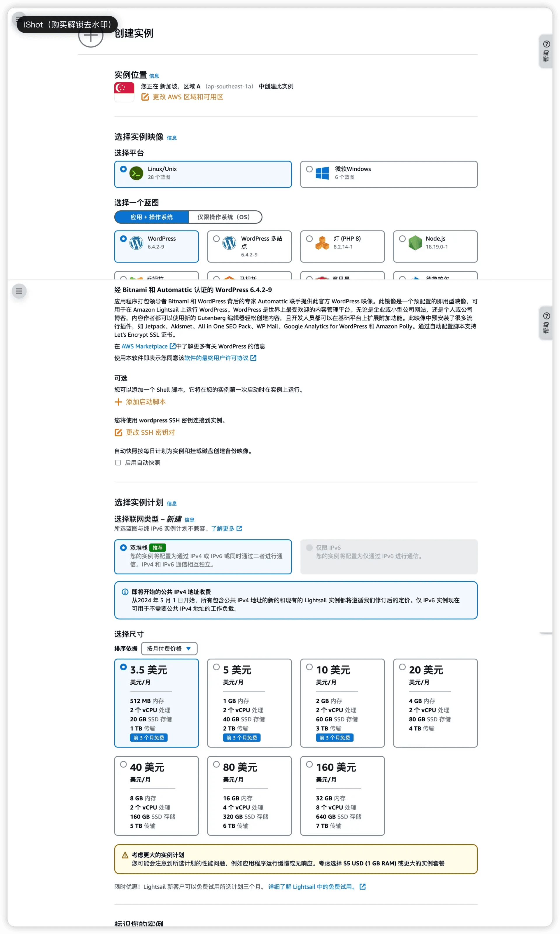The height and width of the screenshot is (934, 560).
Task: Select the 微软Windows platform radio
Action: pos(309,169)
